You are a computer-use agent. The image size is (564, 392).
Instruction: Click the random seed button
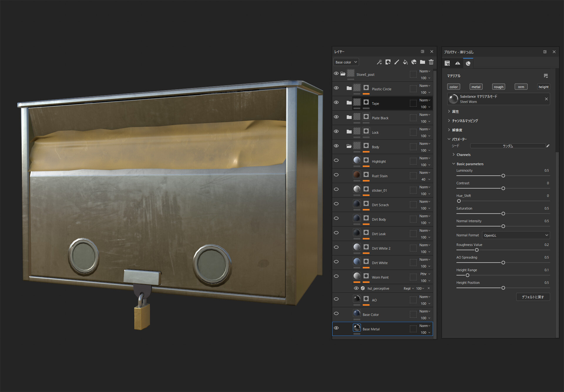508,146
